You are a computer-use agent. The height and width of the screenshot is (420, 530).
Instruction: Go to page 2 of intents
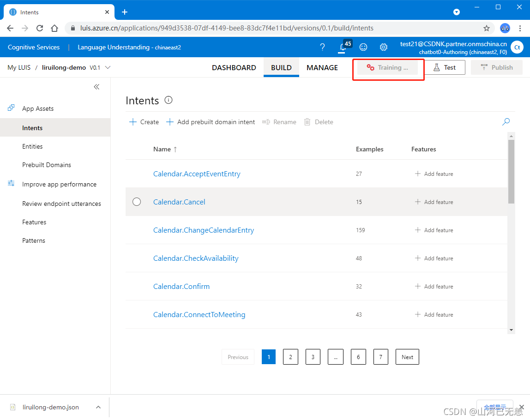point(290,357)
